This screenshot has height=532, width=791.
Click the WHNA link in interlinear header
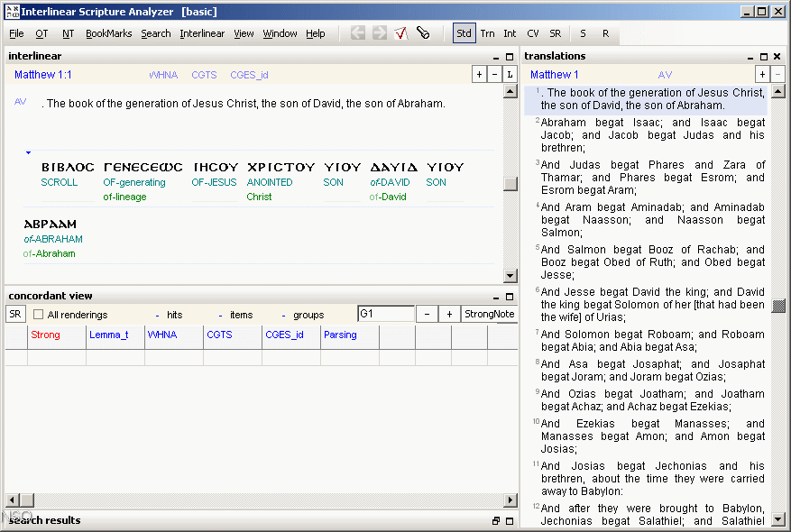[163, 76]
